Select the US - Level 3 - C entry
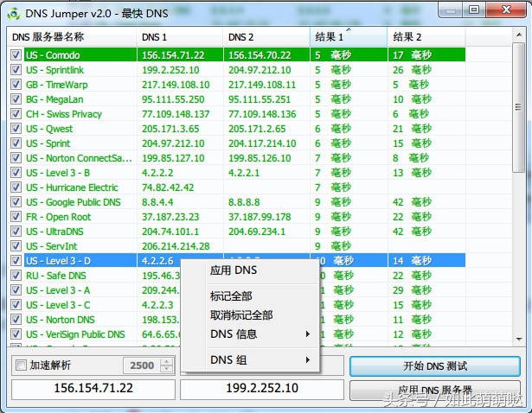 pyautogui.click(x=58, y=305)
